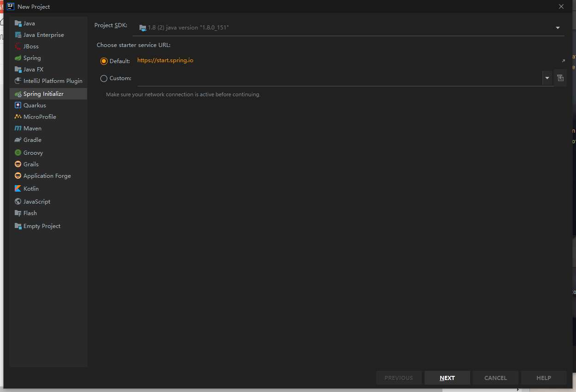
Task: Click the Next button
Action: coord(447,378)
